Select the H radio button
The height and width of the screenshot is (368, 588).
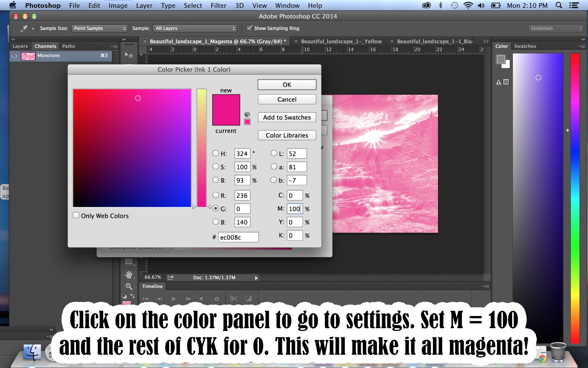[x=216, y=153]
